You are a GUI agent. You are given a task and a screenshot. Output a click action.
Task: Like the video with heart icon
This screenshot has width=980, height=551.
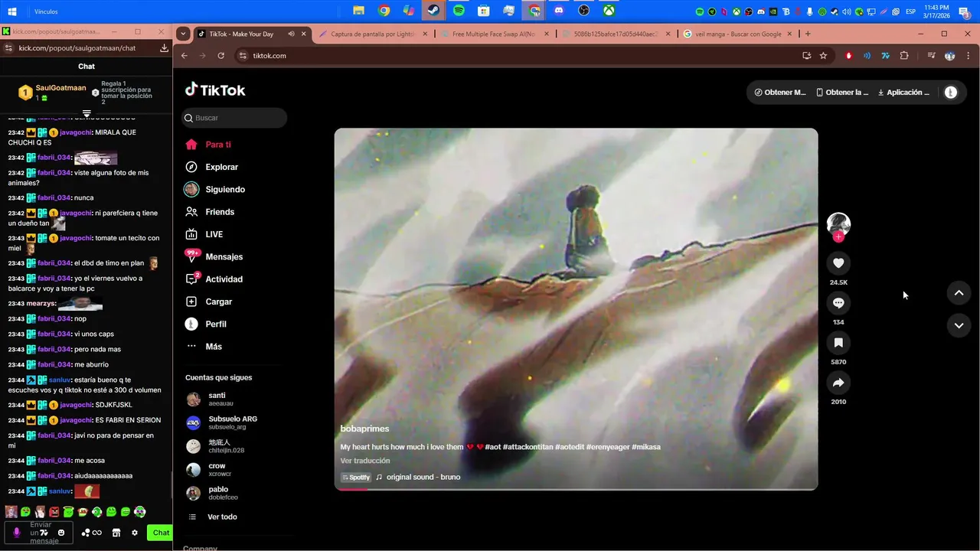[838, 263]
